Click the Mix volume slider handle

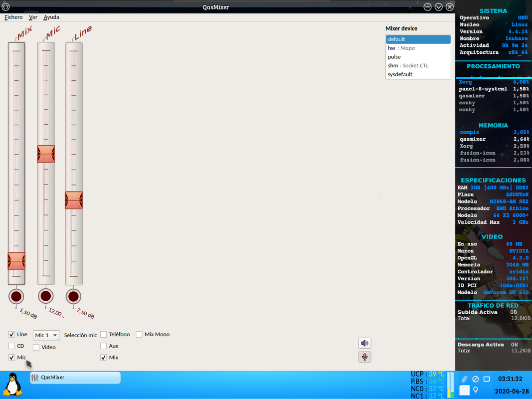click(16, 261)
